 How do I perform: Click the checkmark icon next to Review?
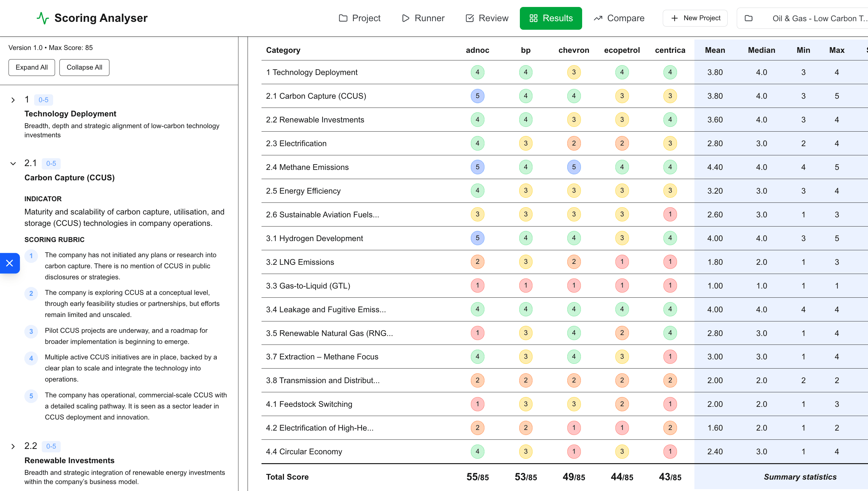[x=469, y=18]
